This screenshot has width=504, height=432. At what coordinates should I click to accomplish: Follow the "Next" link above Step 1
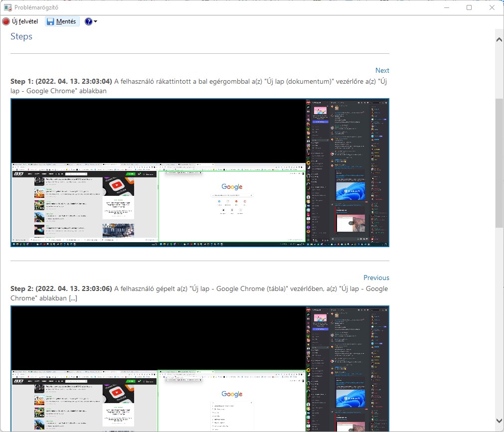point(382,70)
